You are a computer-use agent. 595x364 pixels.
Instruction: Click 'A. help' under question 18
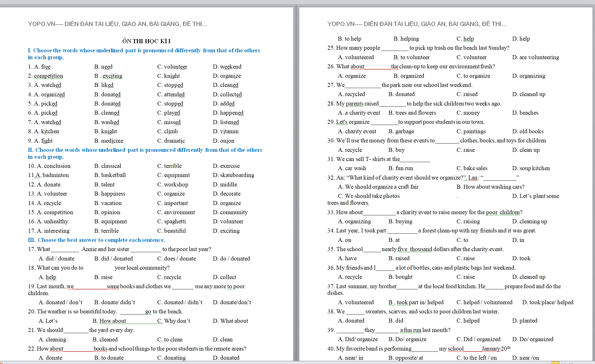pos(47,277)
